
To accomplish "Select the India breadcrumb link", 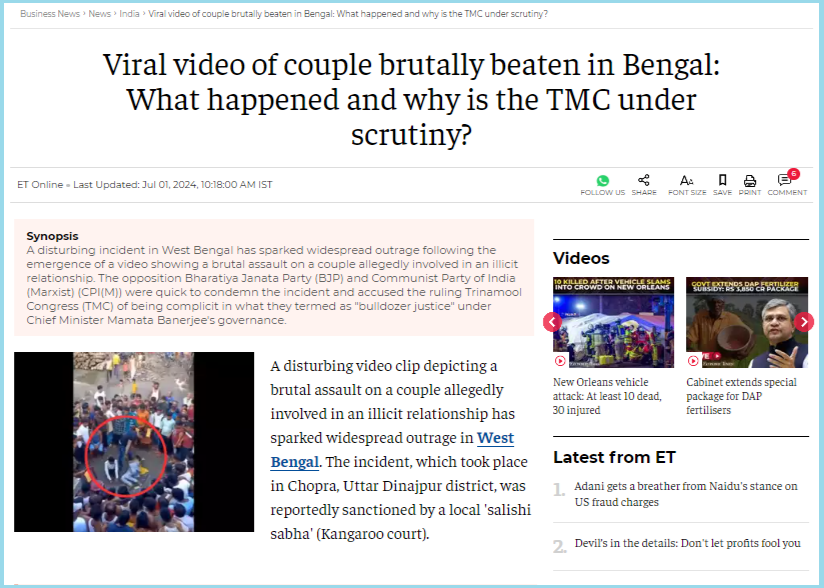I will click(129, 14).
